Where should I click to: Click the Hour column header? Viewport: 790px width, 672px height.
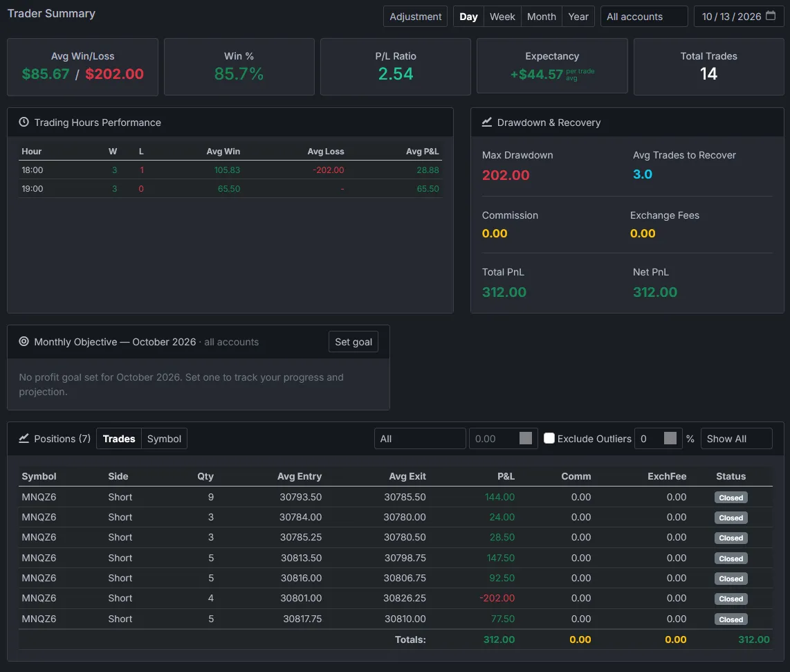[x=31, y=152]
